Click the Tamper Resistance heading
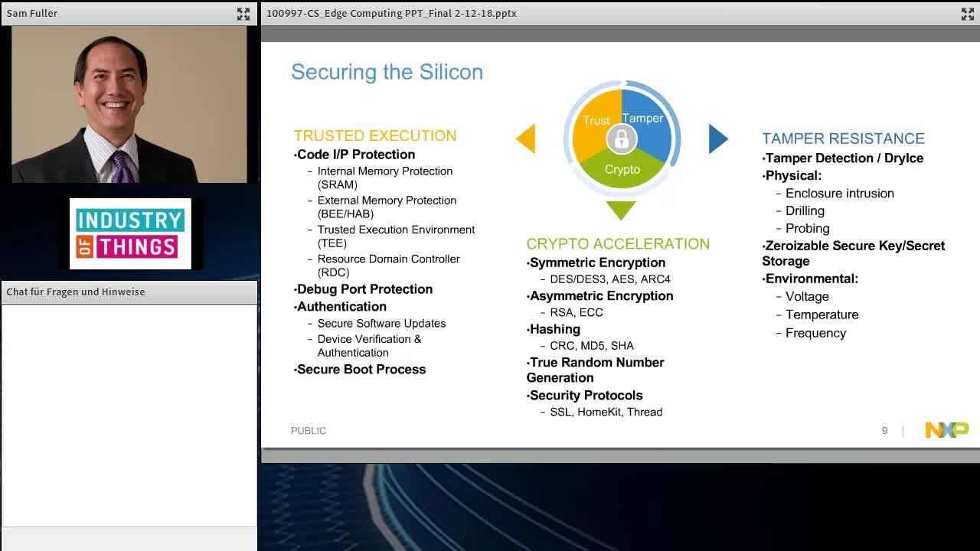Screen dimensions: 980x551 point(843,139)
